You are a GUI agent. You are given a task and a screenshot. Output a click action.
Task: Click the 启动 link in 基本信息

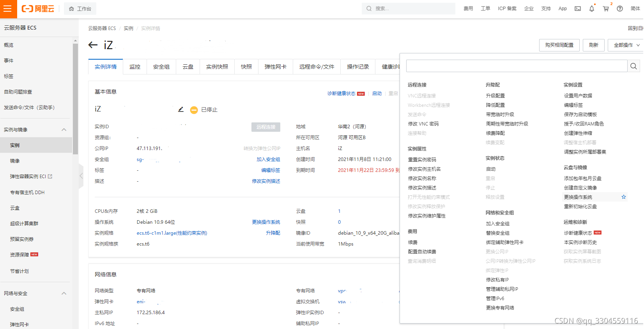click(377, 94)
